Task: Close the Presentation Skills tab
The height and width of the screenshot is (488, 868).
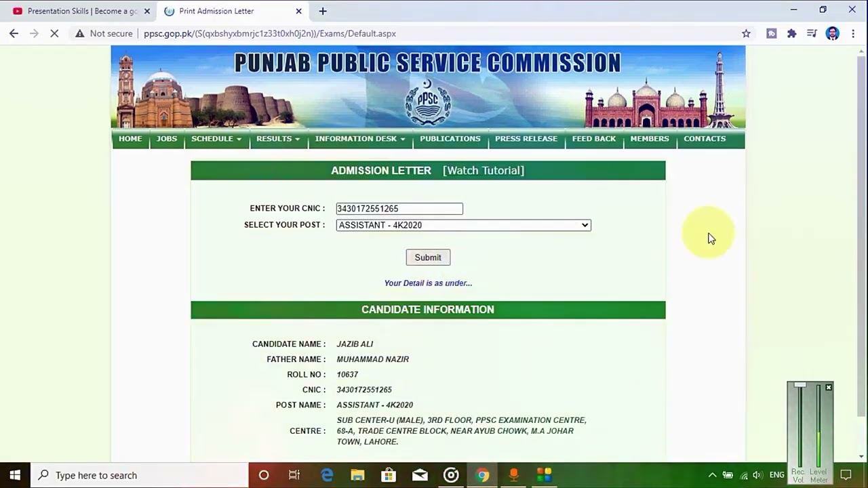Action: (146, 11)
